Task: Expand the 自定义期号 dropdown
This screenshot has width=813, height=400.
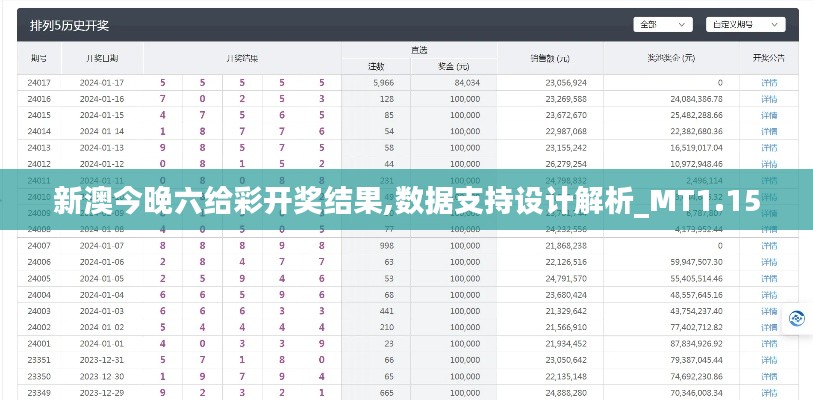Action: click(x=745, y=24)
